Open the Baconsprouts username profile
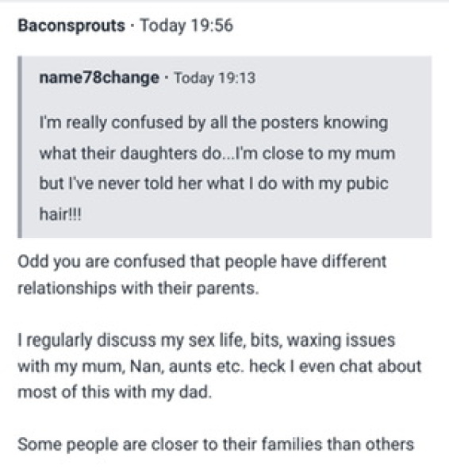 coord(71,25)
